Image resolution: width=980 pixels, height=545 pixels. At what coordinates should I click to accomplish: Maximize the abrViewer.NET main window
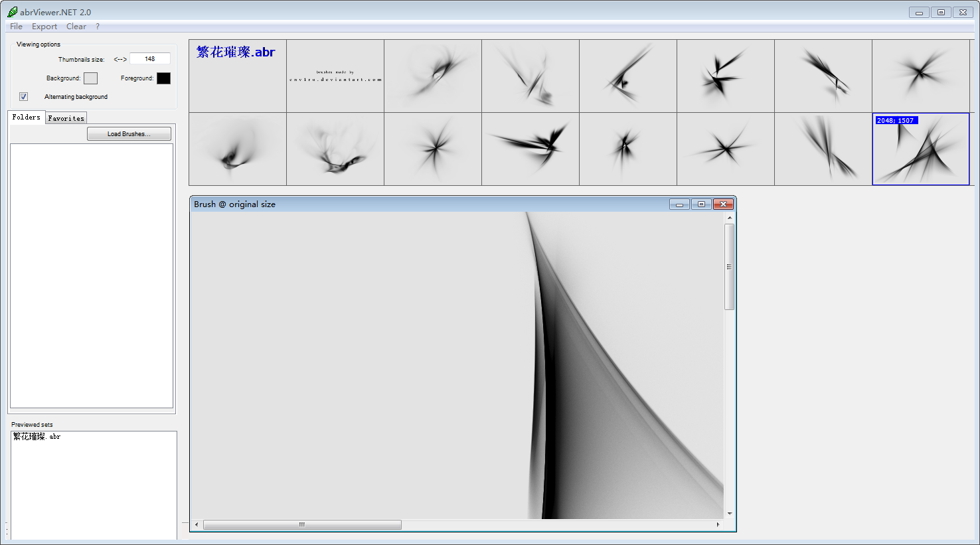point(941,12)
